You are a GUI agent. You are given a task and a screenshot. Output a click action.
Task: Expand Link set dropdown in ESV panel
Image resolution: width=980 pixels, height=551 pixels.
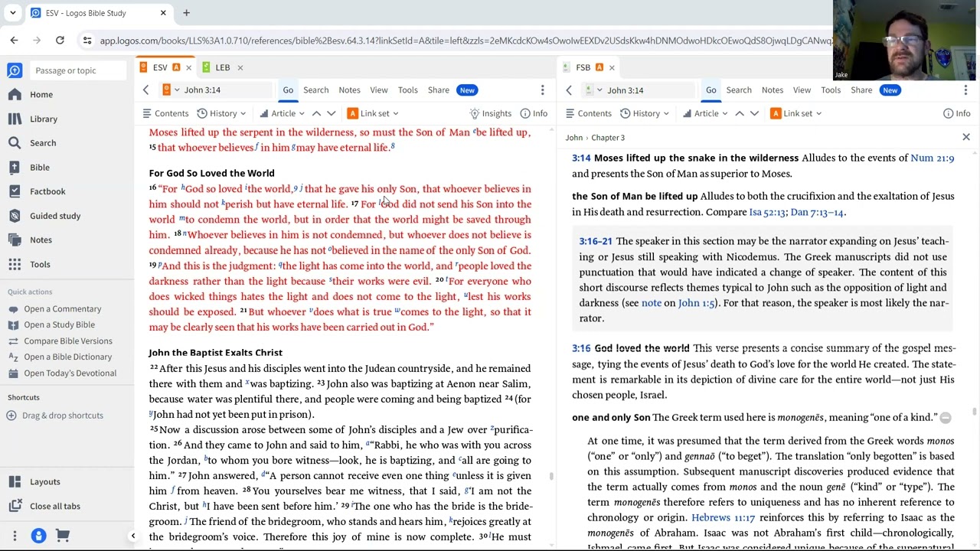click(372, 113)
